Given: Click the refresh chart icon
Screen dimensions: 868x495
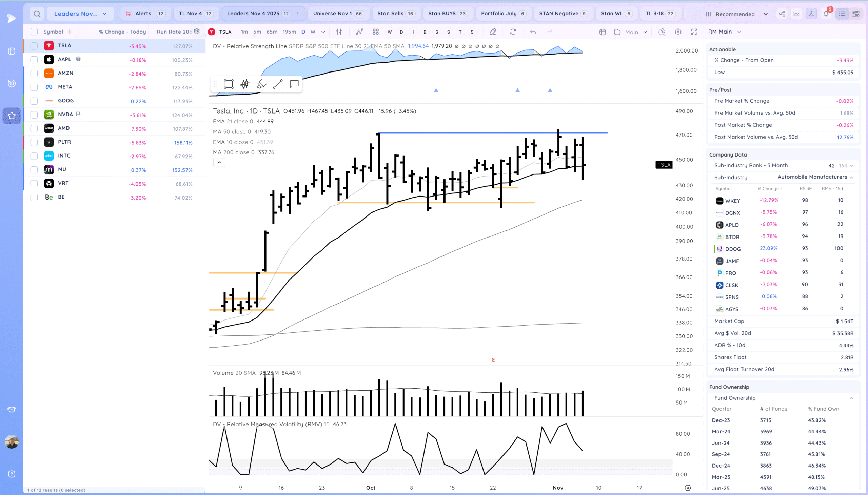Looking at the screenshot, I should (513, 32).
